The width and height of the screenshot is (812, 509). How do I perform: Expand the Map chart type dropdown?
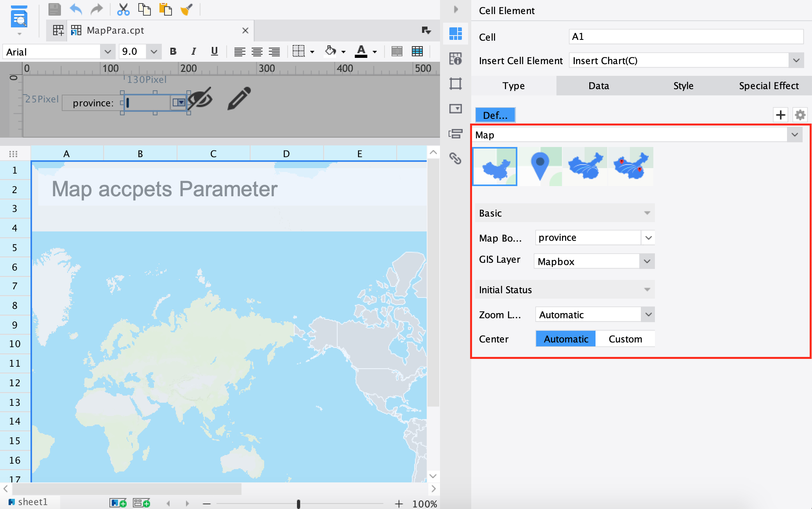tap(795, 134)
